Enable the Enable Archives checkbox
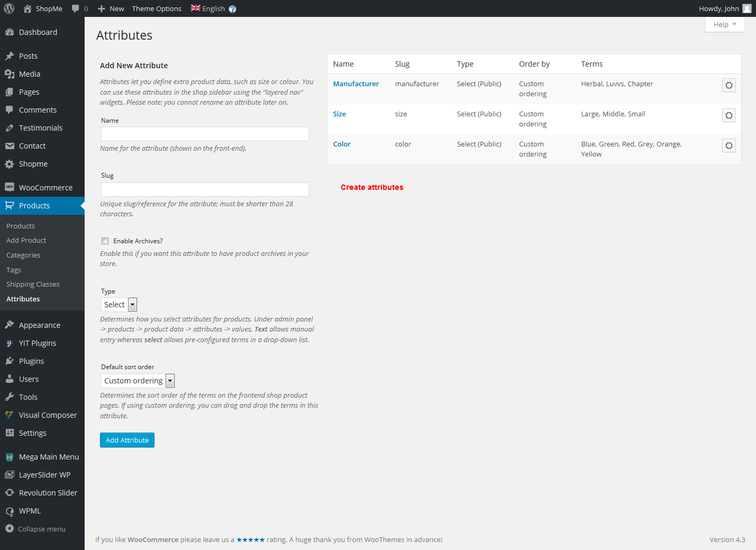 (x=105, y=241)
